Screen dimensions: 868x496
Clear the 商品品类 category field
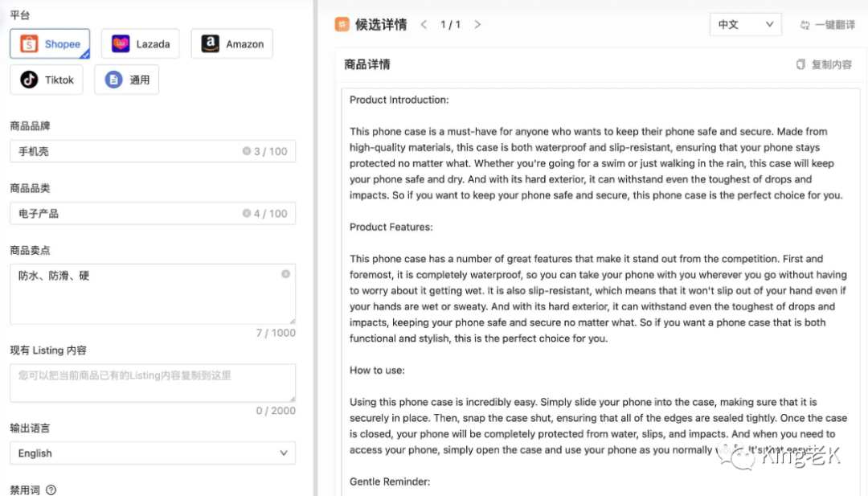tap(247, 213)
